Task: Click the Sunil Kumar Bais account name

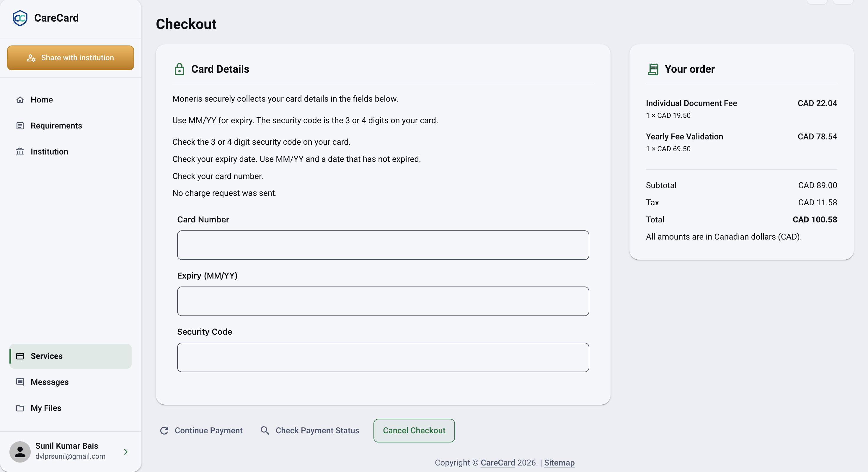Action: point(67,446)
